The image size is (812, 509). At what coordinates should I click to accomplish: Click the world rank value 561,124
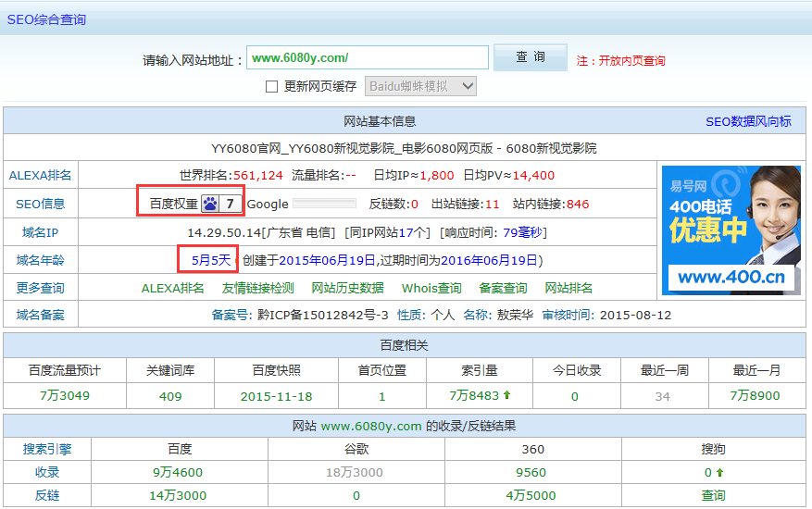pos(258,176)
